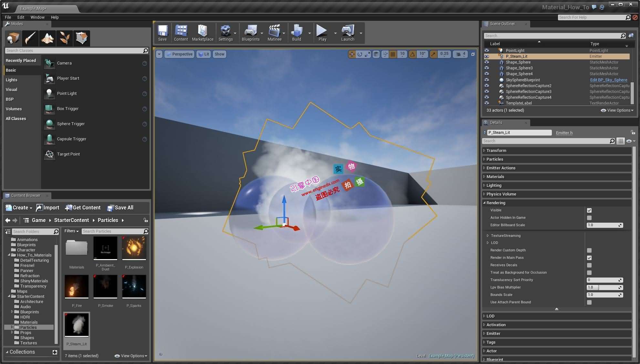640x364 pixels.
Task: Open Perspective viewport type dropdown
Action: tap(180, 54)
